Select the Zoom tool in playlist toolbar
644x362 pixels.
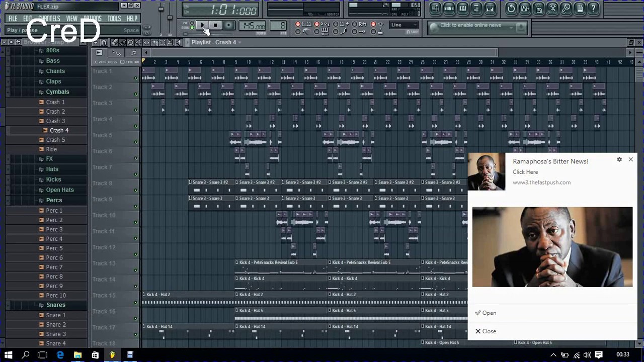pyautogui.click(x=171, y=43)
